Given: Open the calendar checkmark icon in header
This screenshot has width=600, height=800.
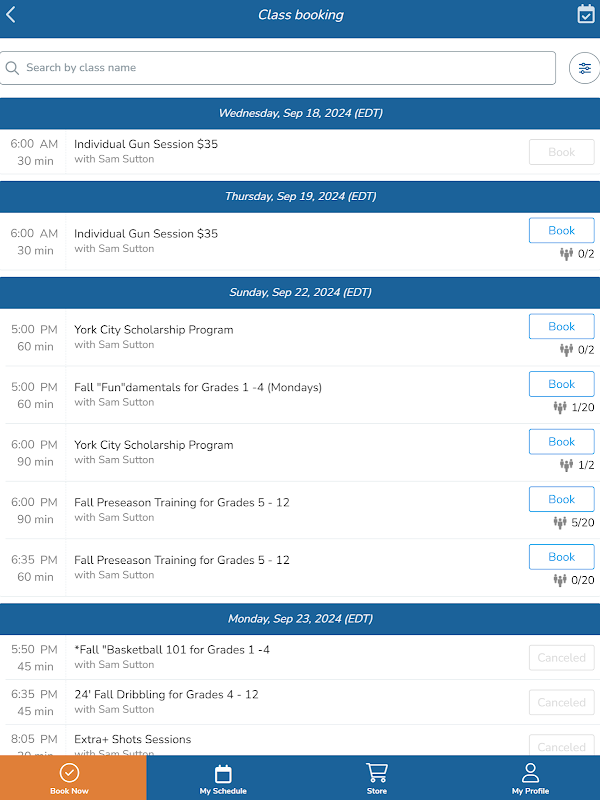Looking at the screenshot, I should (x=586, y=14).
